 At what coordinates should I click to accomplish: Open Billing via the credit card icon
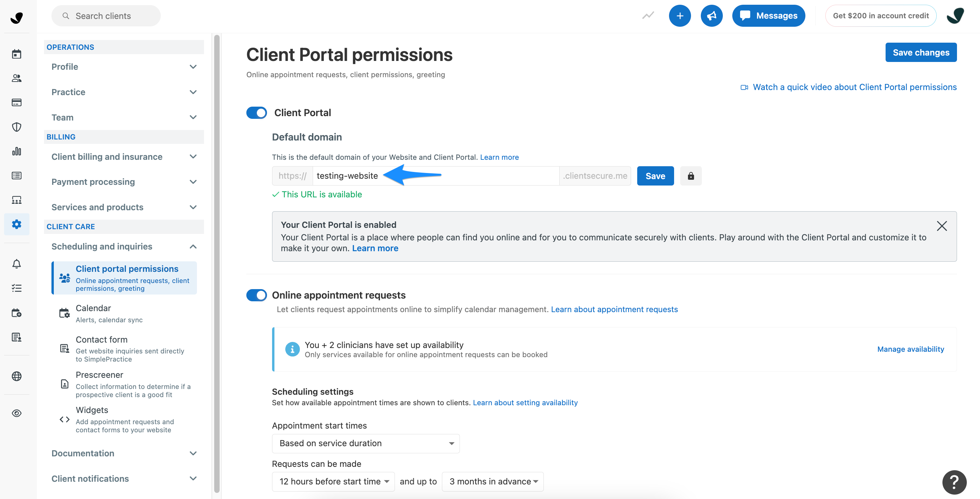tap(17, 102)
